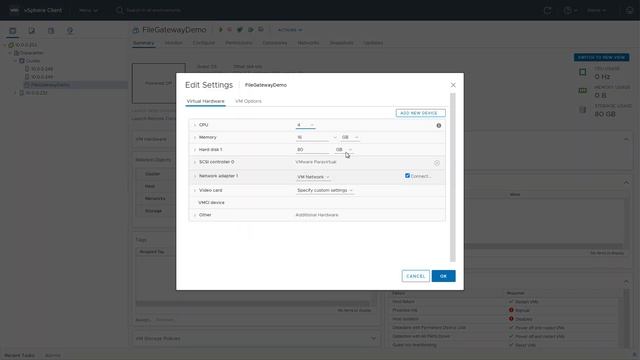Click the red Power Off icon in VM toolbar
640x360 pixels.
tap(229, 30)
